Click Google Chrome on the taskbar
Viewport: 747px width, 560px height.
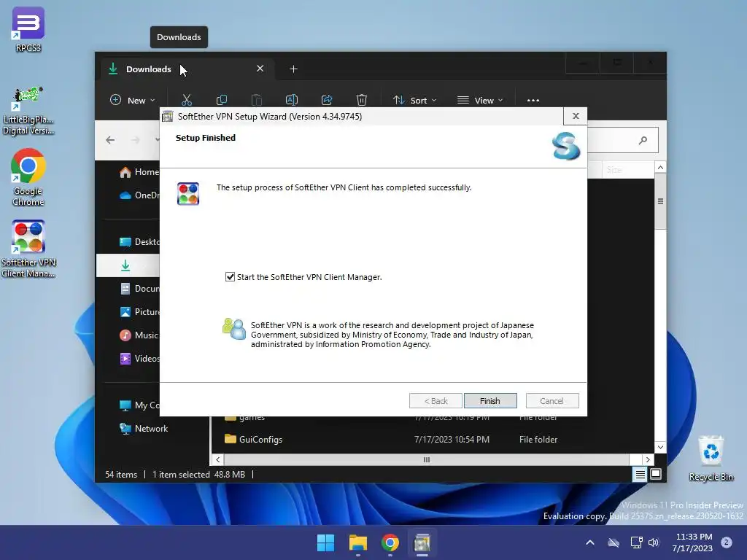tap(390, 542)
